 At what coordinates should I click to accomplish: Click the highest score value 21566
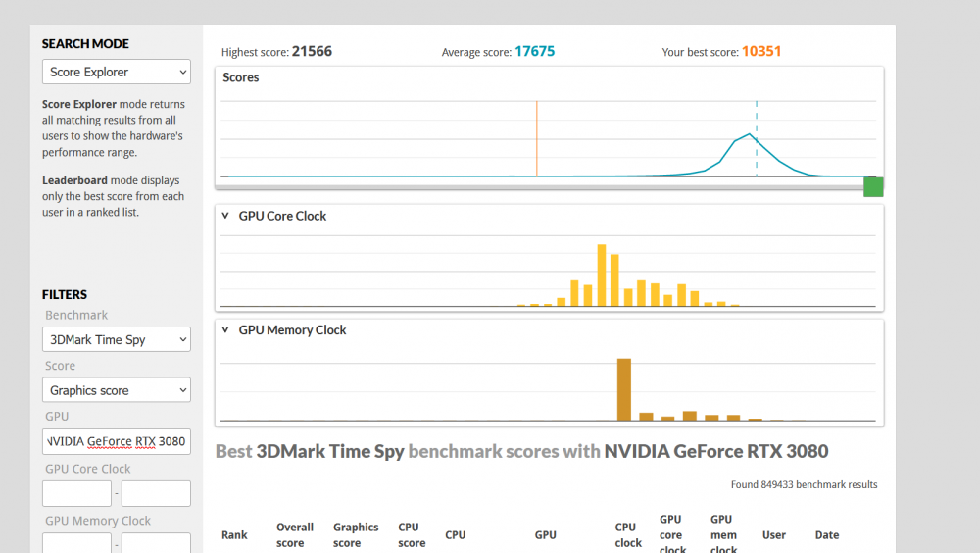[x=312, y=51]
